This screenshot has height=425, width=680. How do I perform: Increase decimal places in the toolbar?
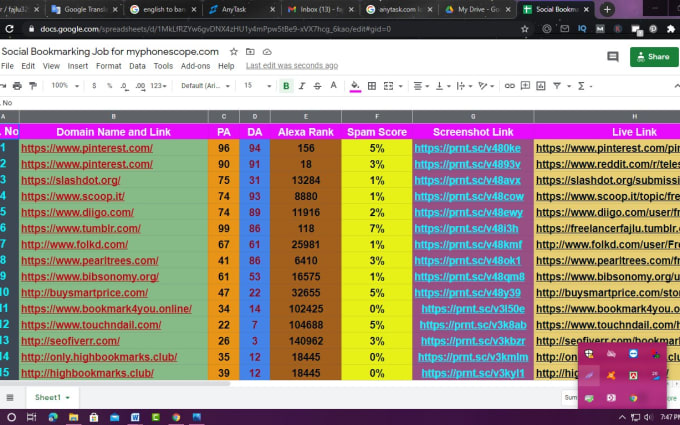click(140, 86)
